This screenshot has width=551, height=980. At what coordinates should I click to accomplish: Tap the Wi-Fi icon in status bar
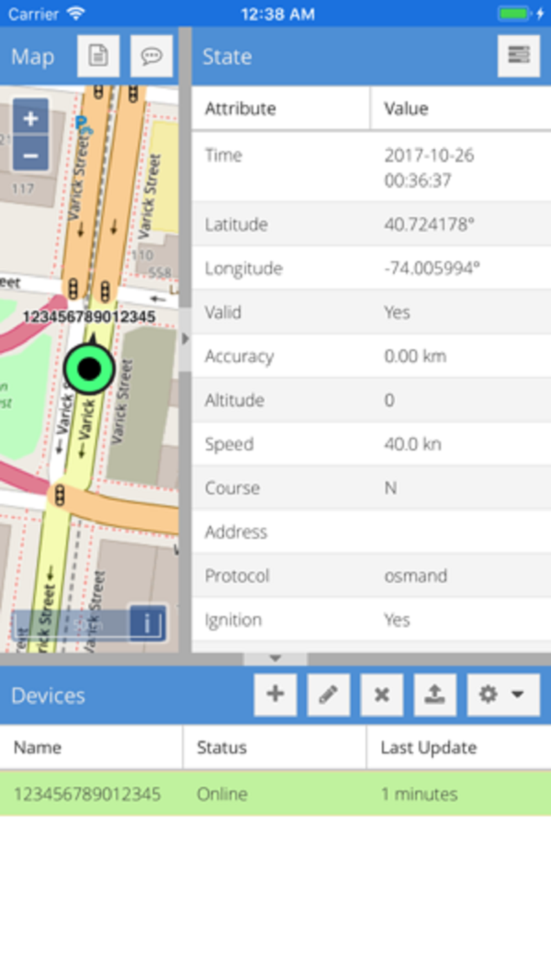75,13
